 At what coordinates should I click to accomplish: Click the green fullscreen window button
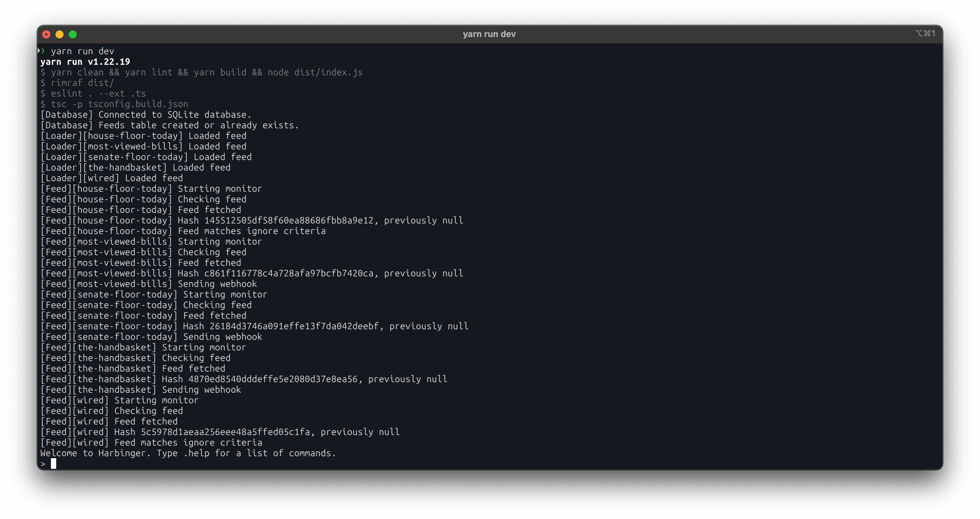(x=73, y=35)
